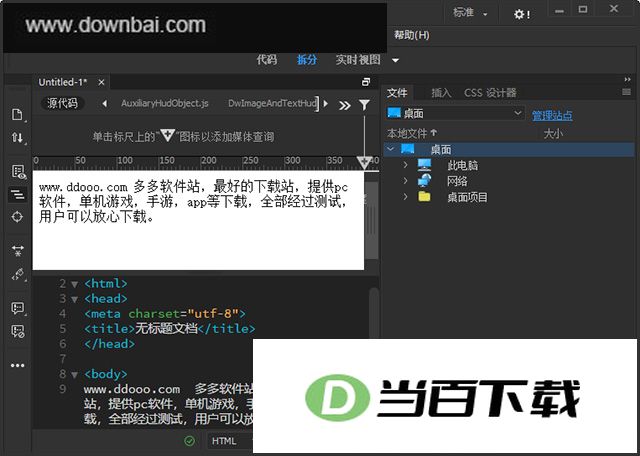This screenshot has height=456, width=640.
Task: Click the meta charset code line
Action: click(x=165, y=314)
